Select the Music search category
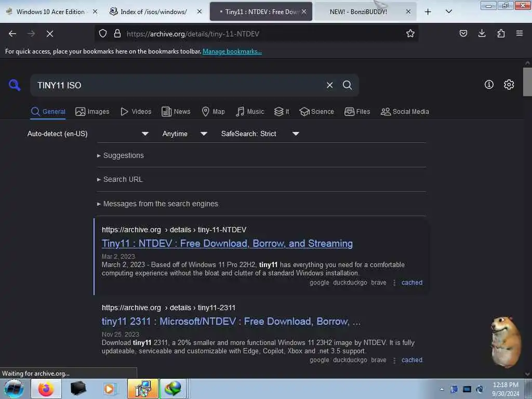 click(250, 112)
